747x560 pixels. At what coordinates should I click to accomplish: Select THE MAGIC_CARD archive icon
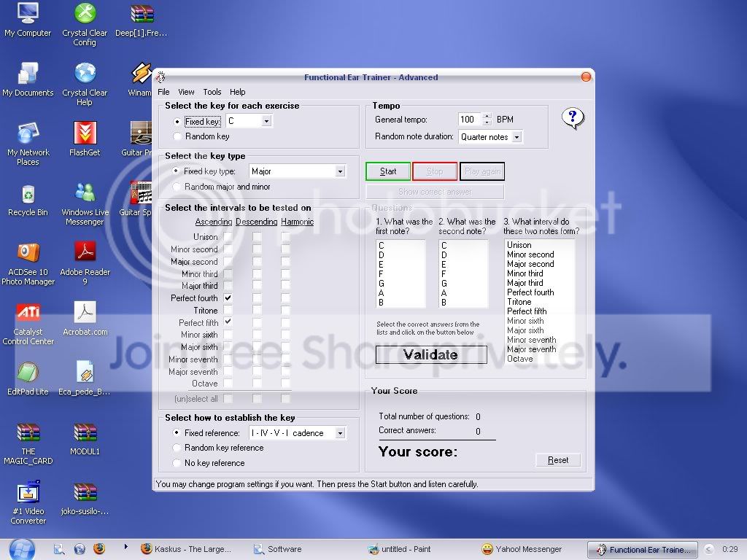click(28, 444)
